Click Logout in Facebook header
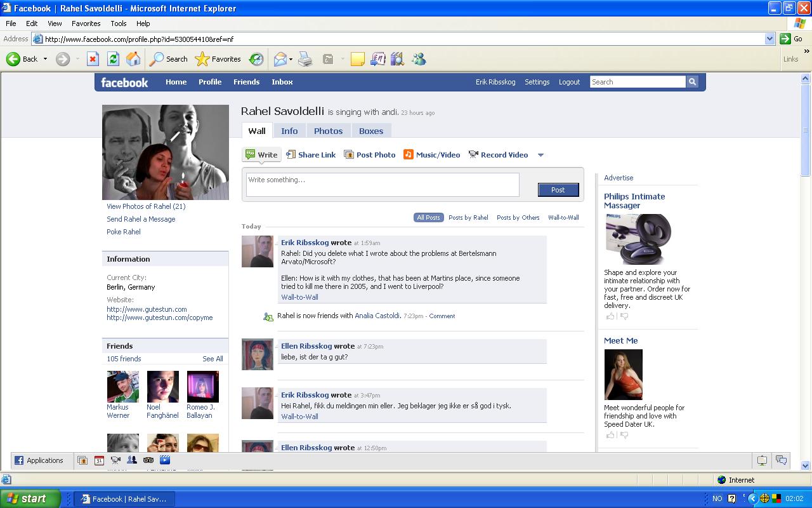Image resolution: width=812 pixels, height=508 pixels. (x=569, y=82)
